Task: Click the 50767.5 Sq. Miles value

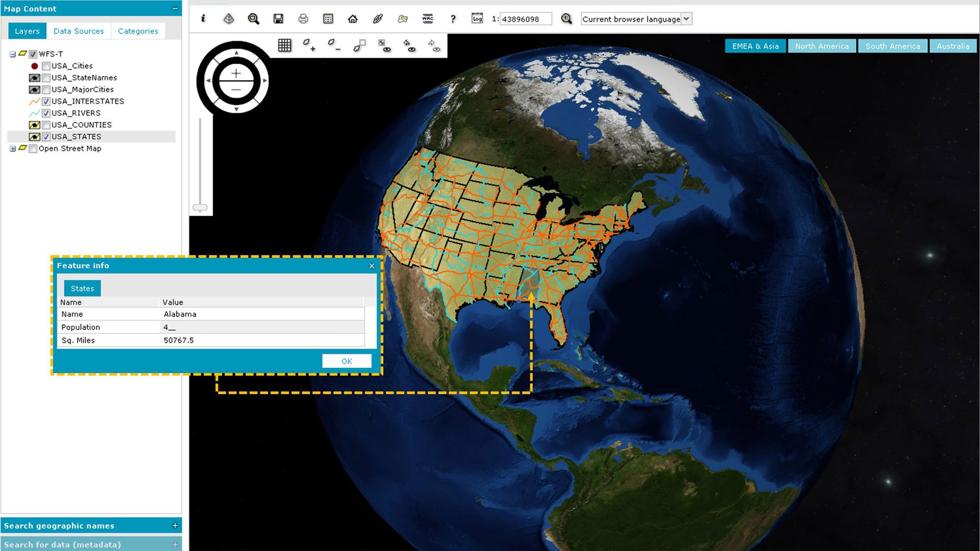Action: [x=179, y=340]
